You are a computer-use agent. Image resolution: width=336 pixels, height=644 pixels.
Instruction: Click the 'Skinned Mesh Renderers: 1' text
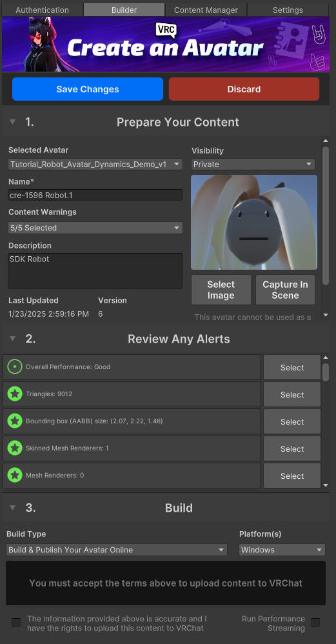tap(67, 448)
